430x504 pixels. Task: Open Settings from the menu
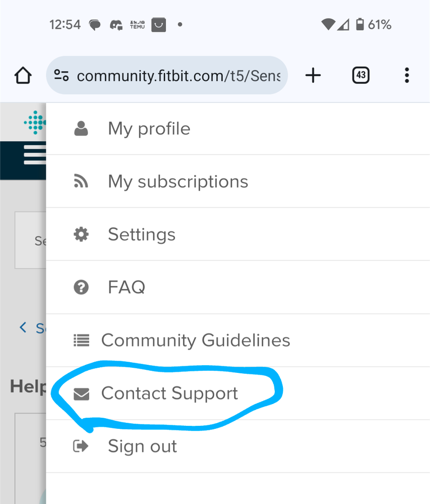point(238,234)
